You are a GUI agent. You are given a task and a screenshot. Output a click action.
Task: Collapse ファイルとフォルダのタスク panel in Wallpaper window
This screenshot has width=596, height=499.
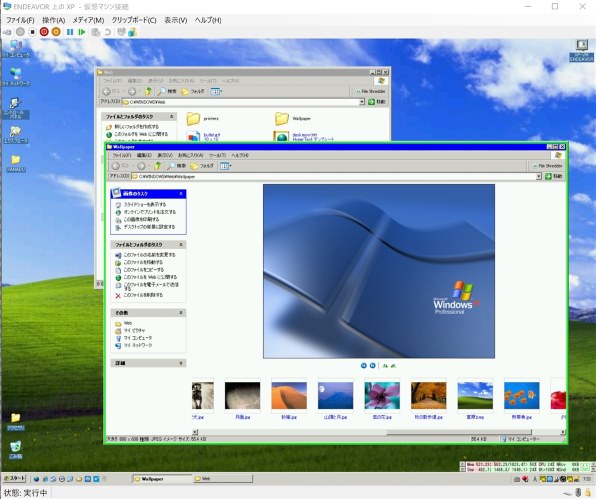point(181,244)
